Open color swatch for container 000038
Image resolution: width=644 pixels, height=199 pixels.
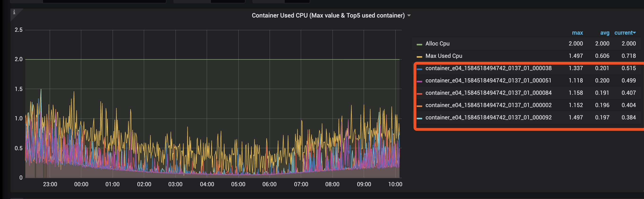tap(419, 69)
